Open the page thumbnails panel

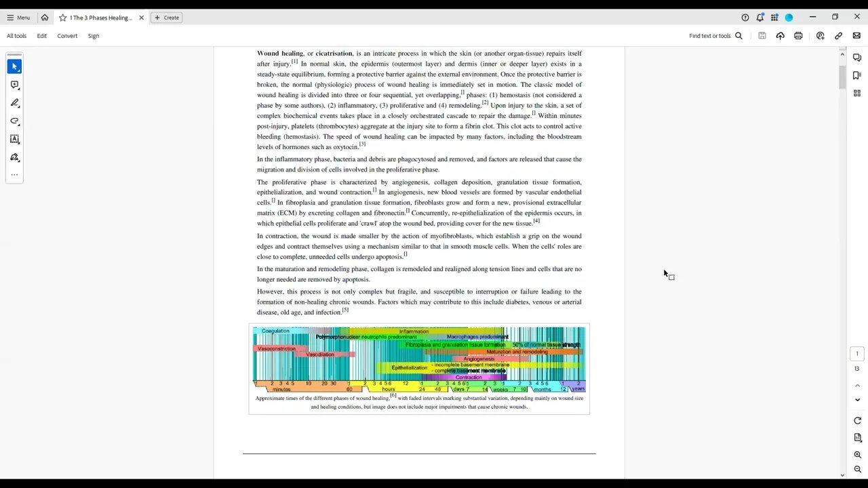tap(857, 93)
